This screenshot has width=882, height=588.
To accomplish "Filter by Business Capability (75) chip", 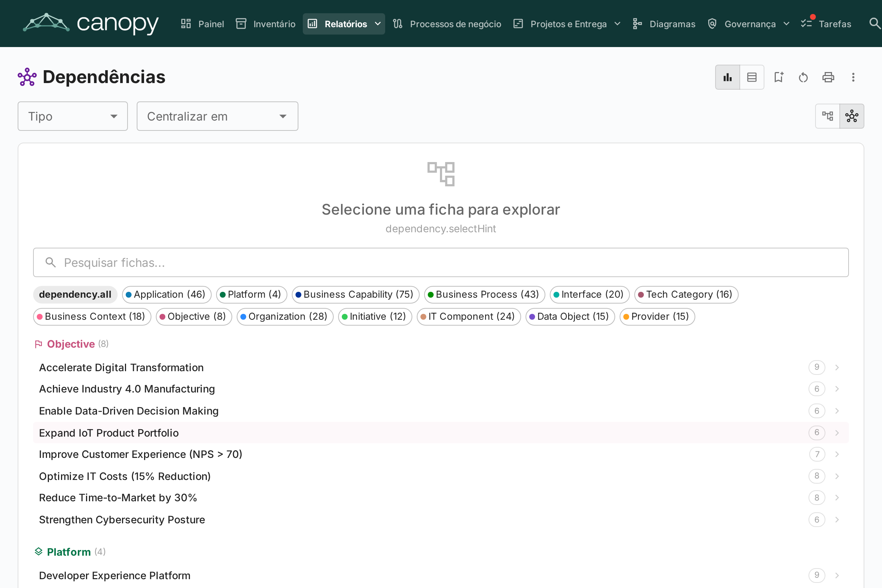I will pyautogui.click(x=355, y=294).
